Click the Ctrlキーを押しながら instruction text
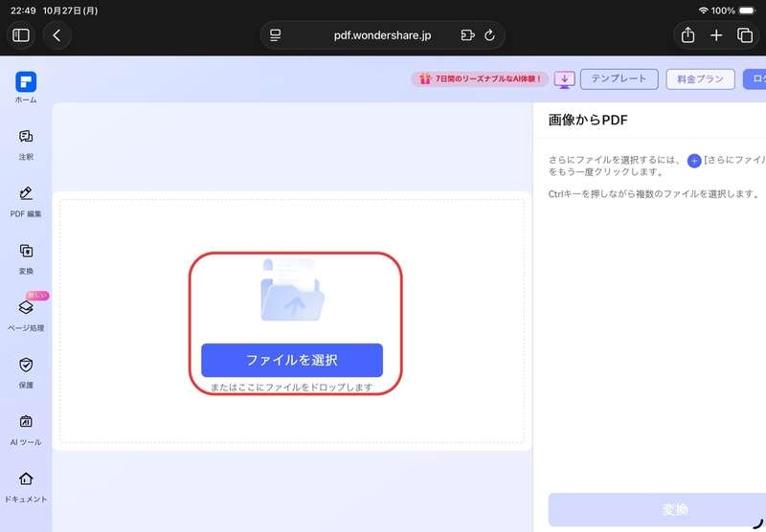Viewport: 766px width, 532px height. point(654,194)
